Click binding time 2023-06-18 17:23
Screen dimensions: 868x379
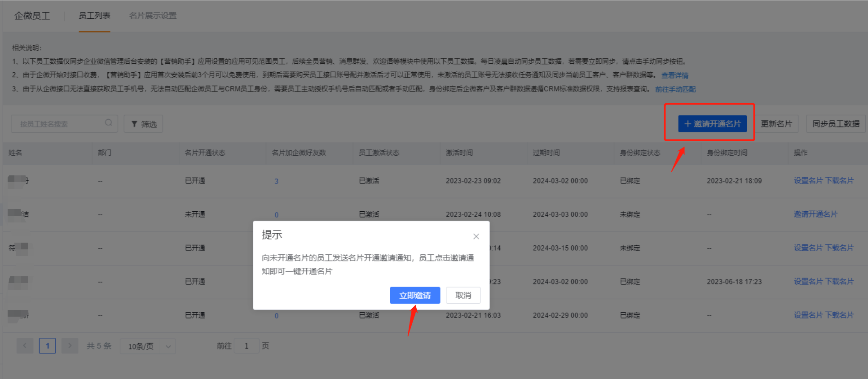tap(734, 282)
